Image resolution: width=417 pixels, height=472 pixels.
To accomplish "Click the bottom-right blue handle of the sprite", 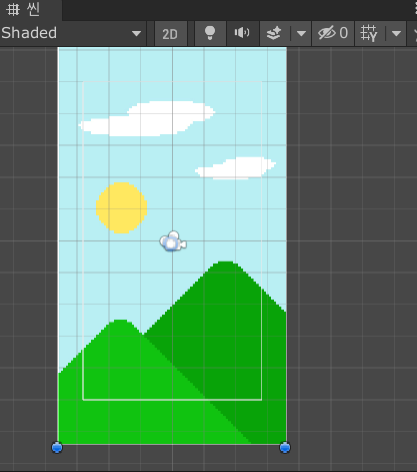I will (285, 447).
